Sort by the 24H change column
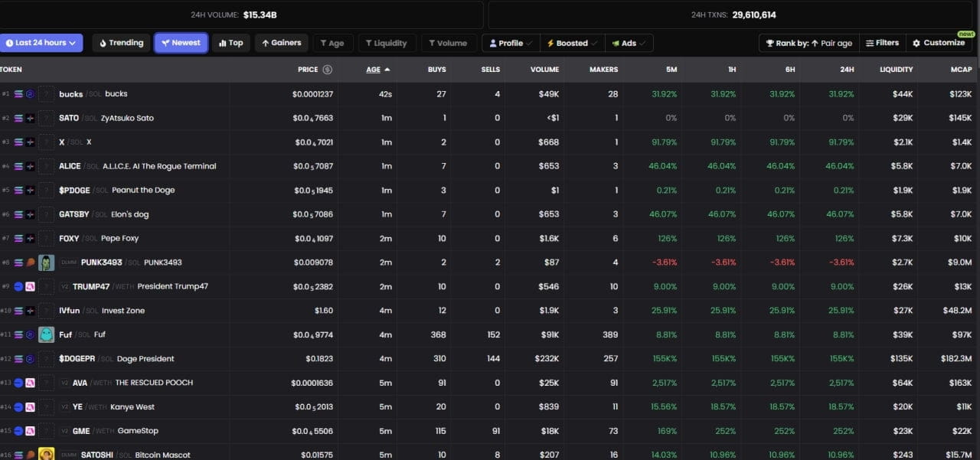Viewport: 980px width, 460px height. pos(846,70)
